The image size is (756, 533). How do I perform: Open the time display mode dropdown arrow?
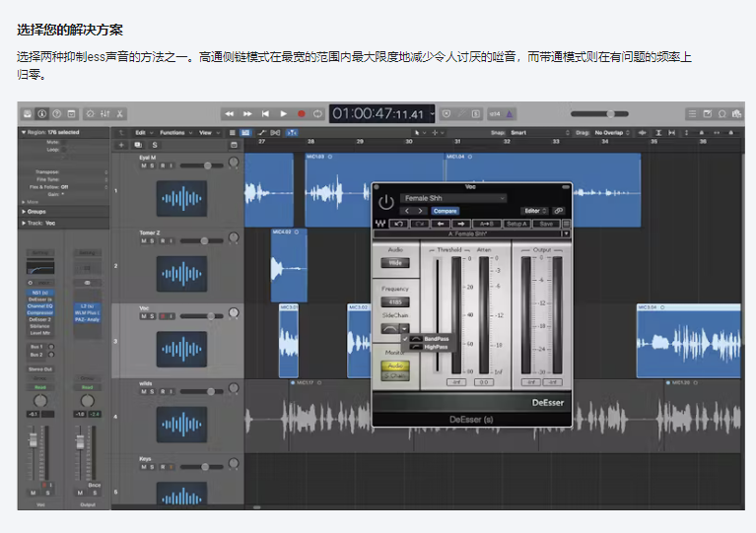pos(432,113)
